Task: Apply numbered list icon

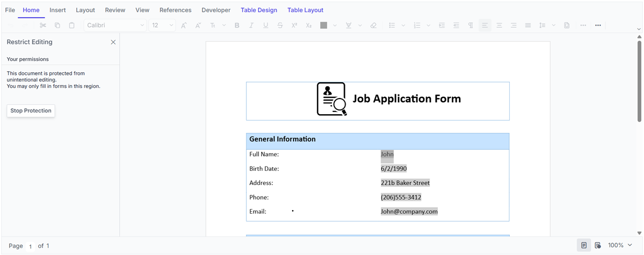Action: click(417, 25)
